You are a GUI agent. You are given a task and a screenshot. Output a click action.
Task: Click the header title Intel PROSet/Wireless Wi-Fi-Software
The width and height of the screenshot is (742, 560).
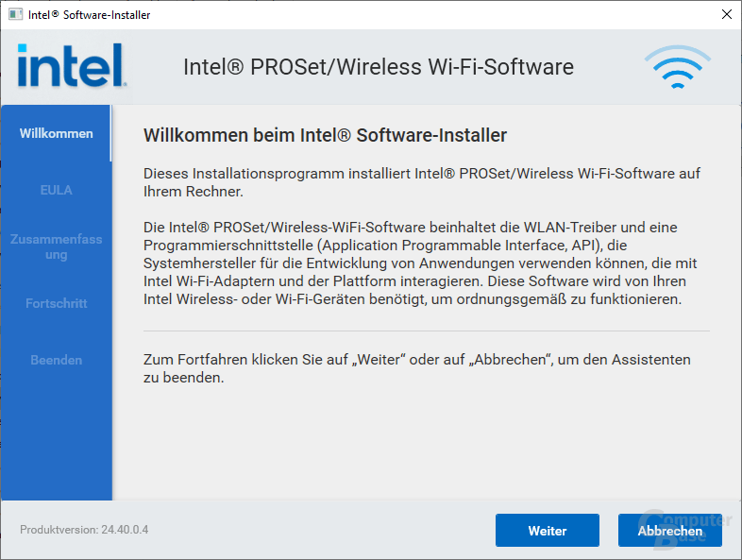pos(378,68)
